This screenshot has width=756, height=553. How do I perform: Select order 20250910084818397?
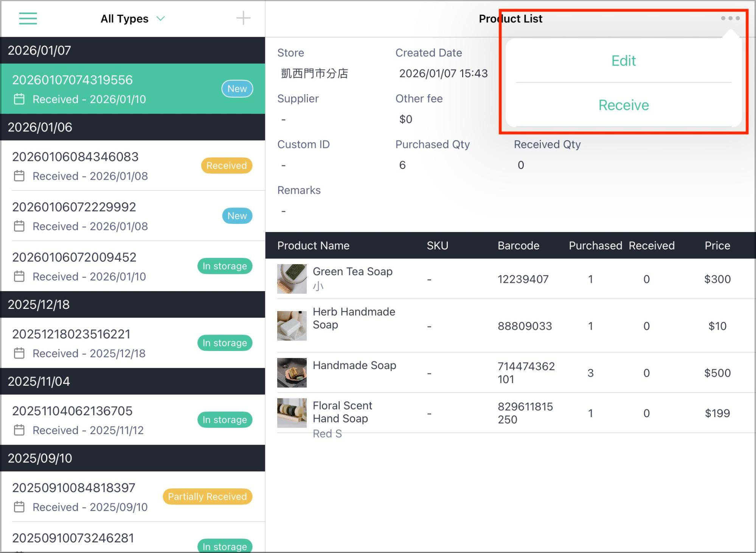[x=133, y=497]
